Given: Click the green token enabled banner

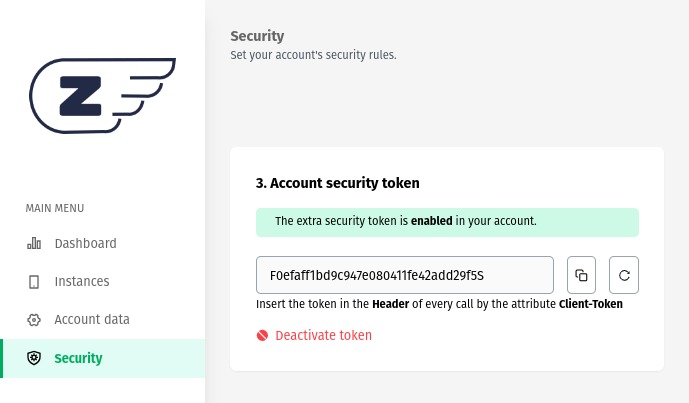Looking at the screenshot, I should 447,221.
